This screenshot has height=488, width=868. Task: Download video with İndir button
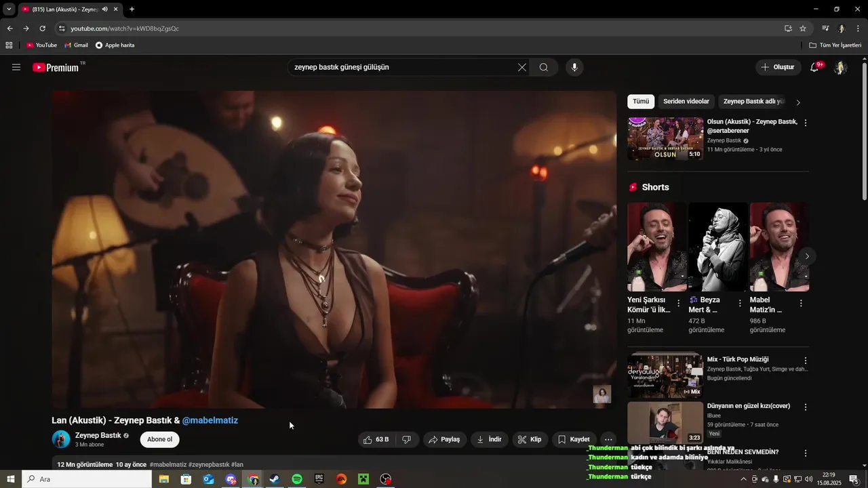pyautogui.click(x=490, y=439)
